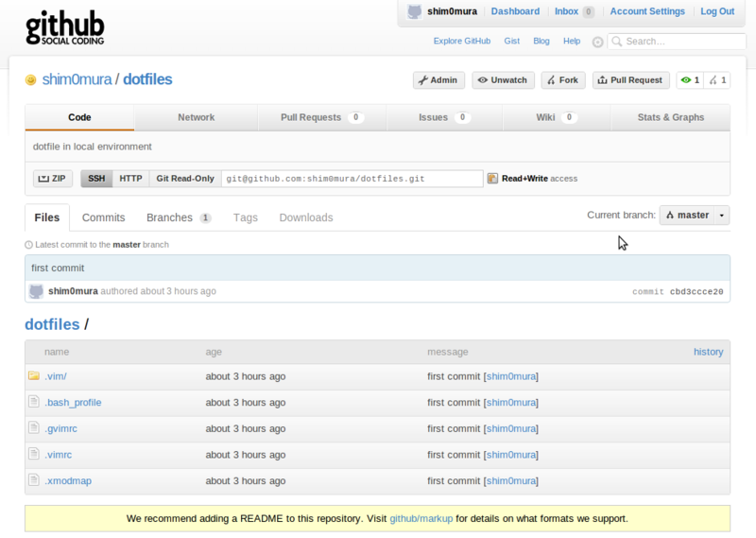Image resolution: width=756 pixels, height=538 pixels.
Task: Click the green eye watchers count
Action: pos(690,80)
